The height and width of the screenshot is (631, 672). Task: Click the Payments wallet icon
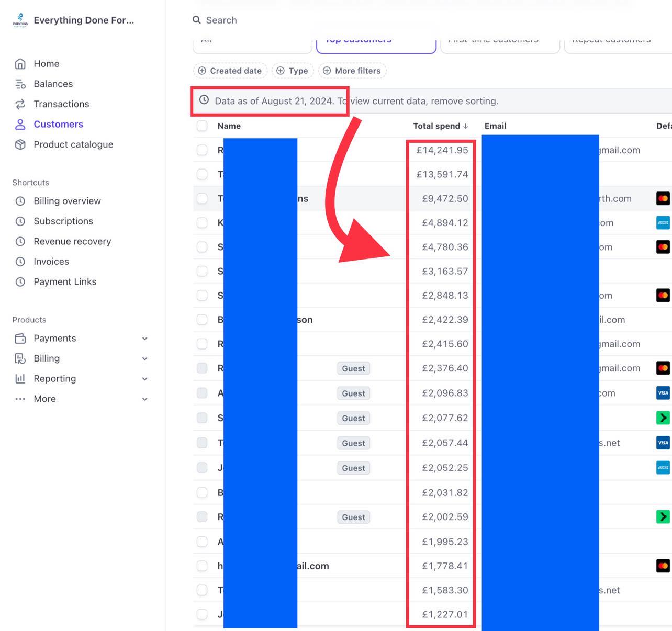(20, 339)
